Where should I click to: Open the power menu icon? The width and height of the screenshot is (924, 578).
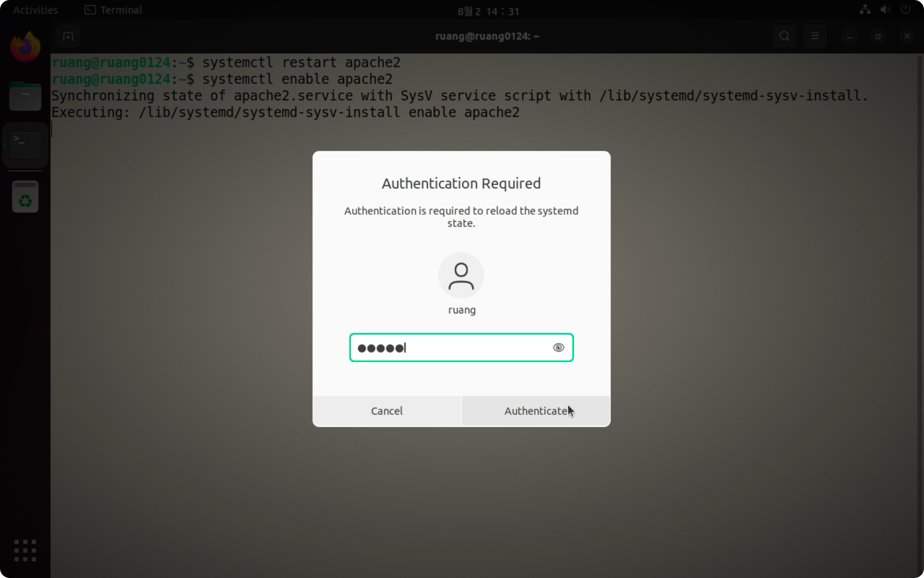pos(906,10)
